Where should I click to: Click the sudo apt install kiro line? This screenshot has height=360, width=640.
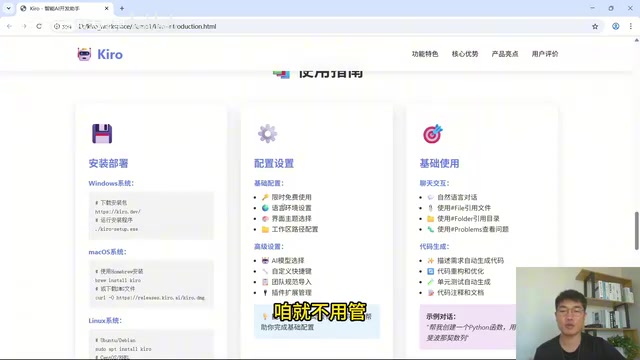(x=123, y=349)
